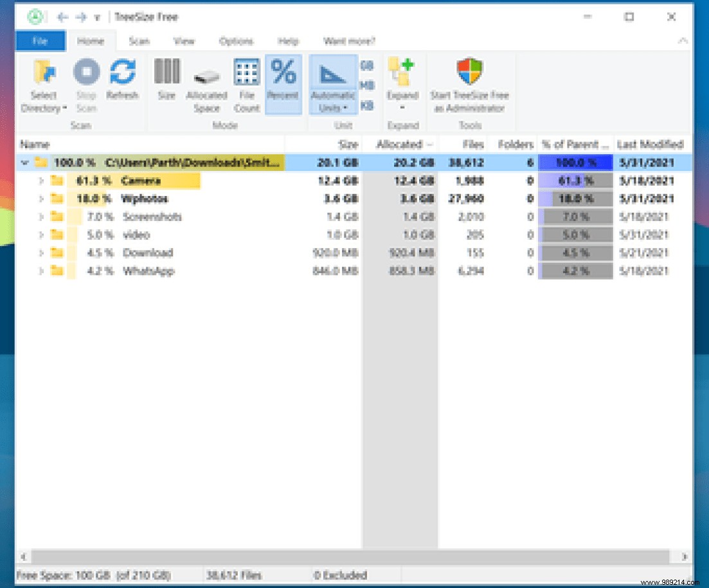
Task: Expand the WhatsApp folder tree item
Action: coord(40,271)
